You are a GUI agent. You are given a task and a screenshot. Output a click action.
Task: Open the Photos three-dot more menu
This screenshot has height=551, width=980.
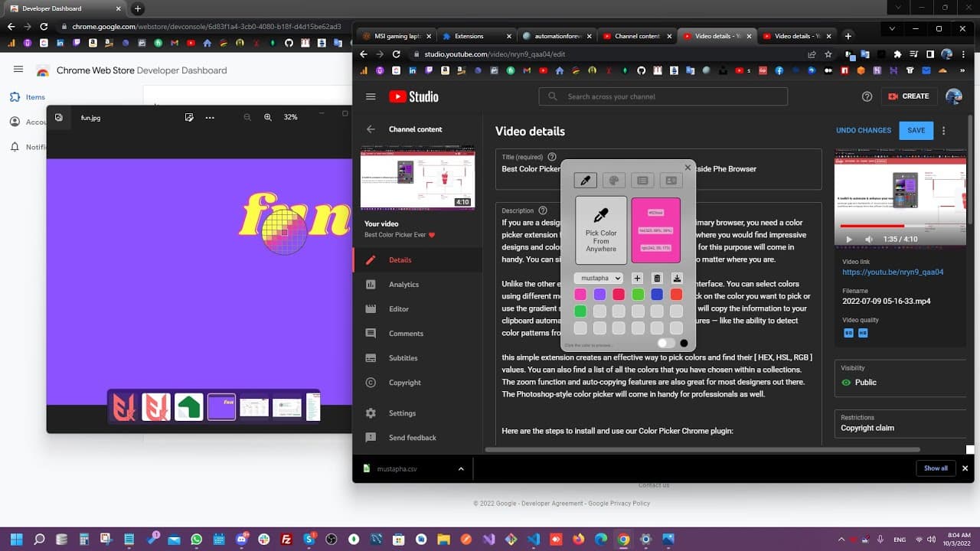pyautogui.click(x=210, y=117)
